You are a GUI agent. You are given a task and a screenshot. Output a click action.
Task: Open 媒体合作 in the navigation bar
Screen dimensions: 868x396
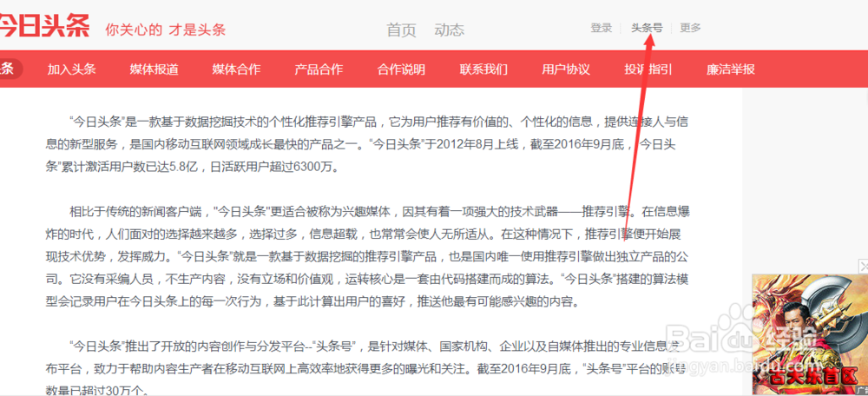236,69
